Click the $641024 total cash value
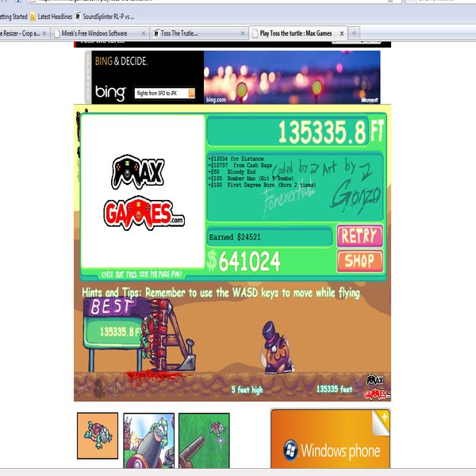Image resolution: width=476 pixels, height=476 pixels. tap(244, 261)
